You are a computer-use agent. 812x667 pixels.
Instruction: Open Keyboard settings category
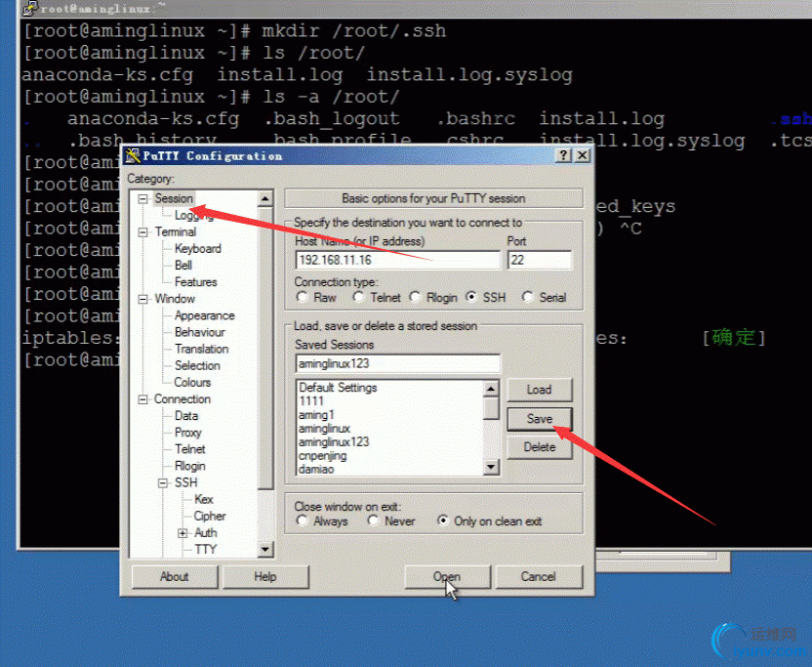click(x=198, y=249)
